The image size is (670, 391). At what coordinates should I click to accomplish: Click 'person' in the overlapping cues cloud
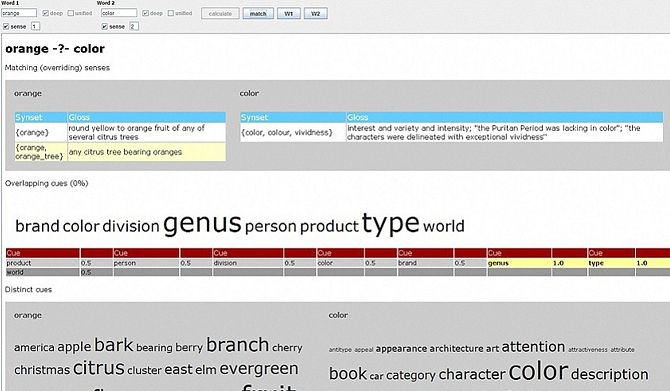271,227
